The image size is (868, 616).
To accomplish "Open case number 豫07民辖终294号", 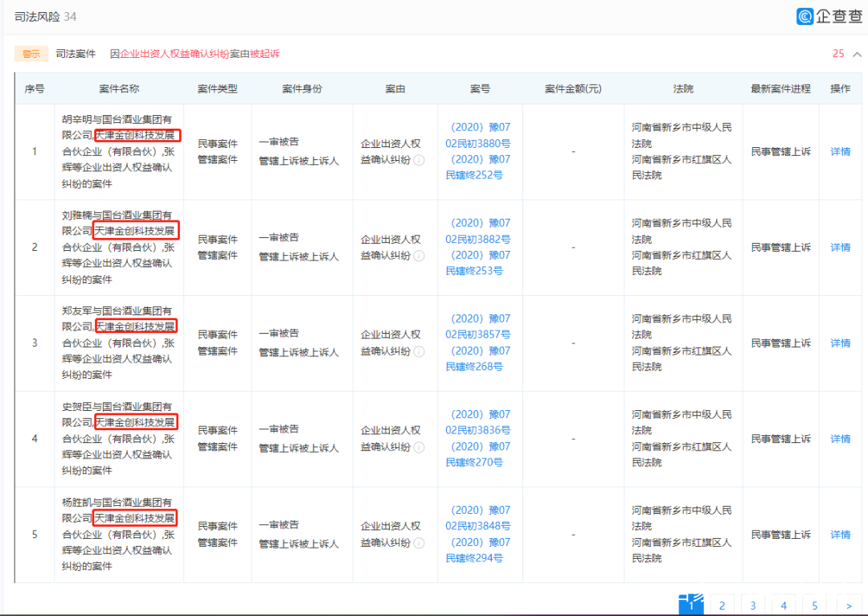I will point(478,551).
